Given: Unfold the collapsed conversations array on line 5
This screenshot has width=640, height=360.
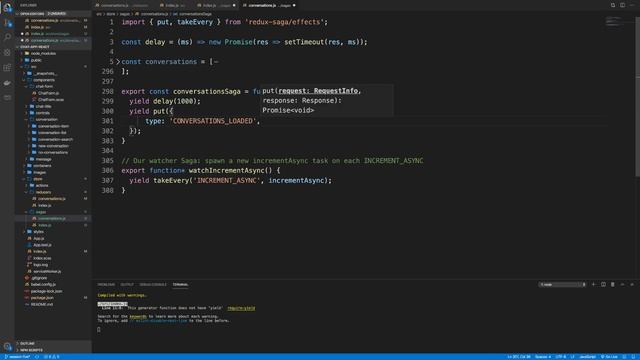Looking at the screenshot, I should pos(118,62).
